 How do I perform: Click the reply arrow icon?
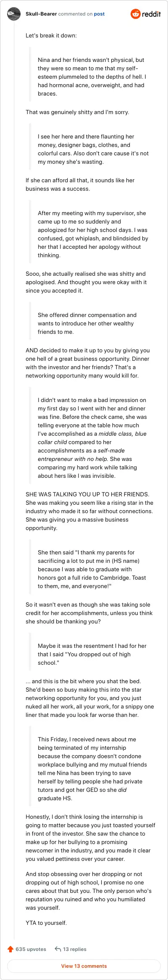tap(58, 949)
